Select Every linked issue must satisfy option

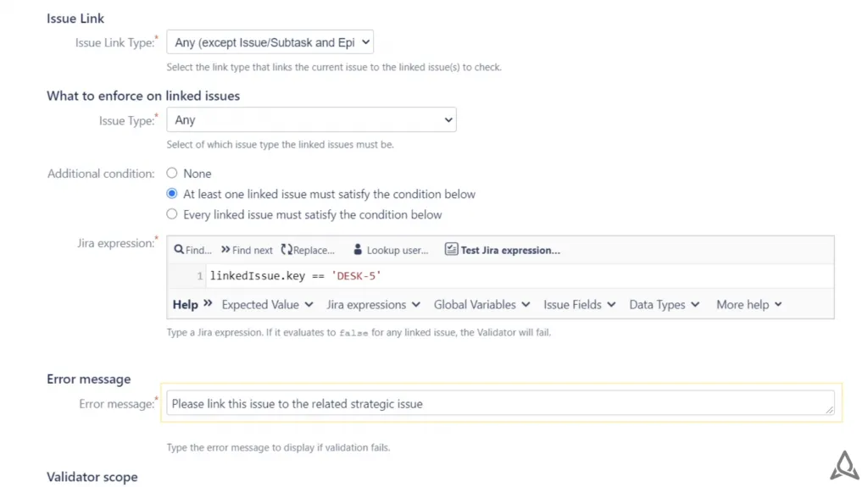point(172,214)
